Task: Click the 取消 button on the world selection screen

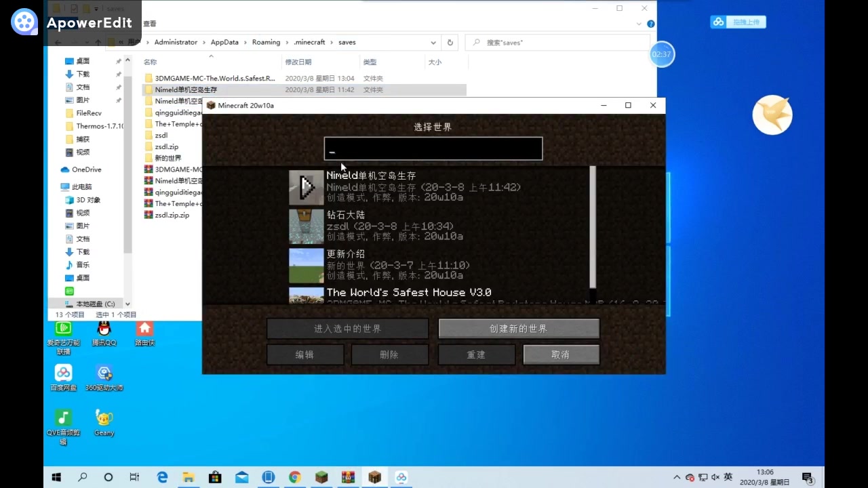Action: [560, 354]
